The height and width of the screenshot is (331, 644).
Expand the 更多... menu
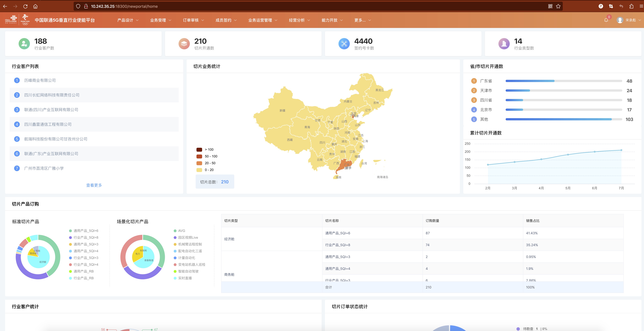[x=362, y=20]
